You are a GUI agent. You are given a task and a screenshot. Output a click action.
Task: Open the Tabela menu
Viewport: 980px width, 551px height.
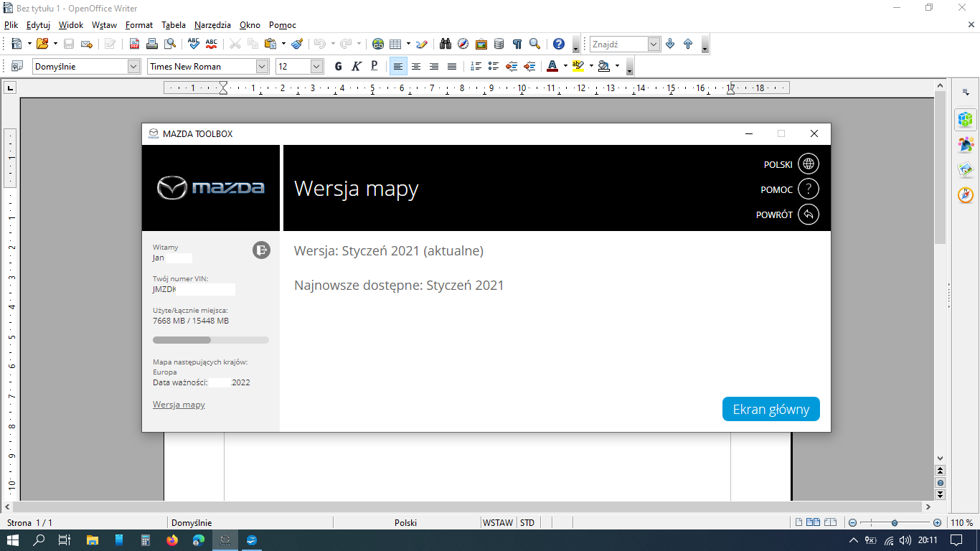tap(173, 24)
